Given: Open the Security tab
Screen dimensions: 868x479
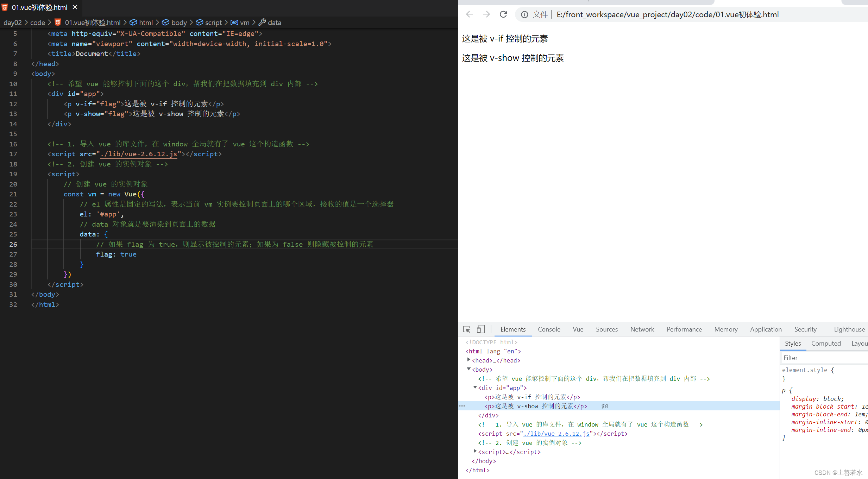Looking at the screenshot, I should (805, 329).
